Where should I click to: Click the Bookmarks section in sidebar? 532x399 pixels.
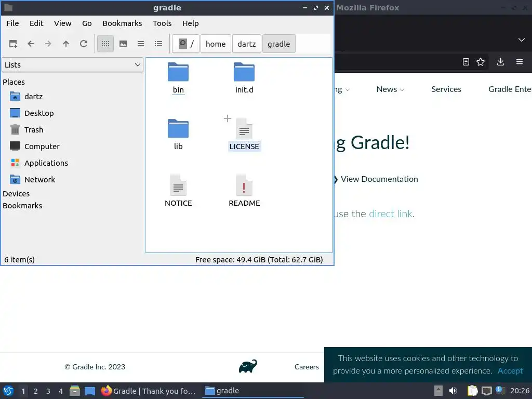22,206
